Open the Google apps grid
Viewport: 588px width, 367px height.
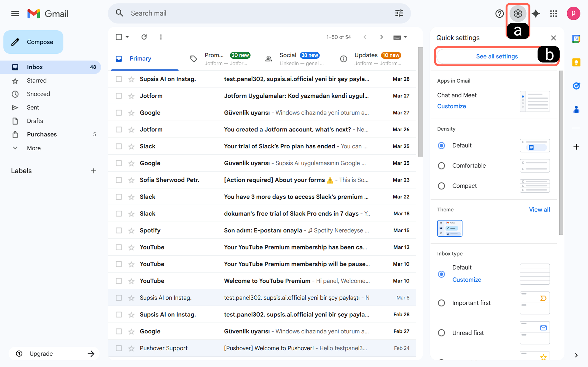point(554,13)
